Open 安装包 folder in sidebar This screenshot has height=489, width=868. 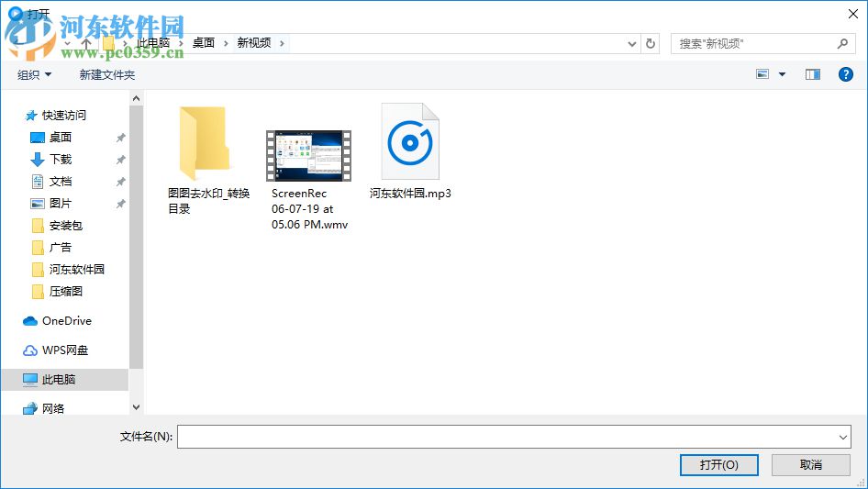point(65,226)
